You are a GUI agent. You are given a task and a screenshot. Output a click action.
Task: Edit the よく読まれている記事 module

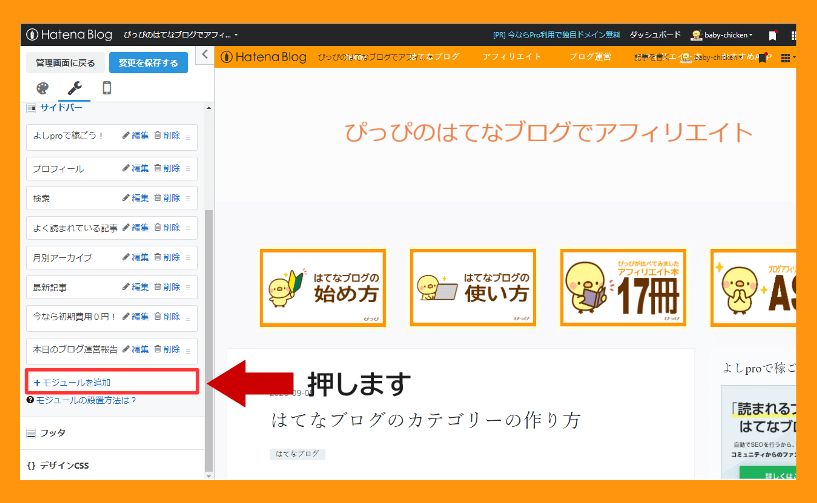point(135,228)
